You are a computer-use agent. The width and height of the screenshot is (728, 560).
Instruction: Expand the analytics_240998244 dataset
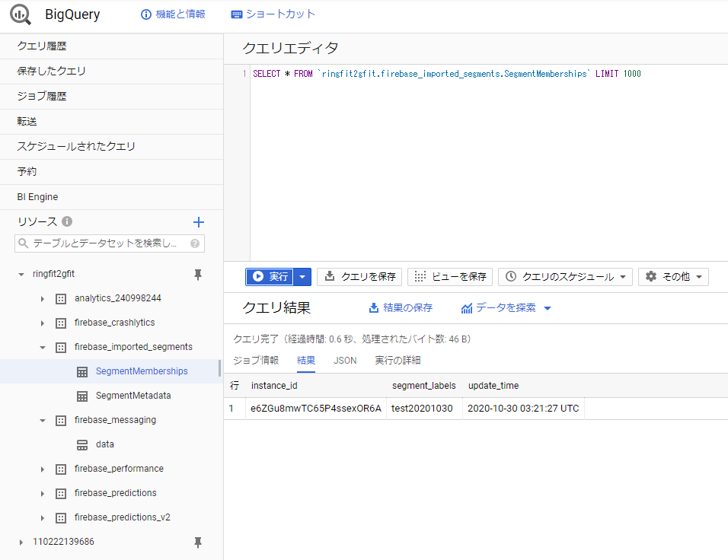tap(42, 299)
